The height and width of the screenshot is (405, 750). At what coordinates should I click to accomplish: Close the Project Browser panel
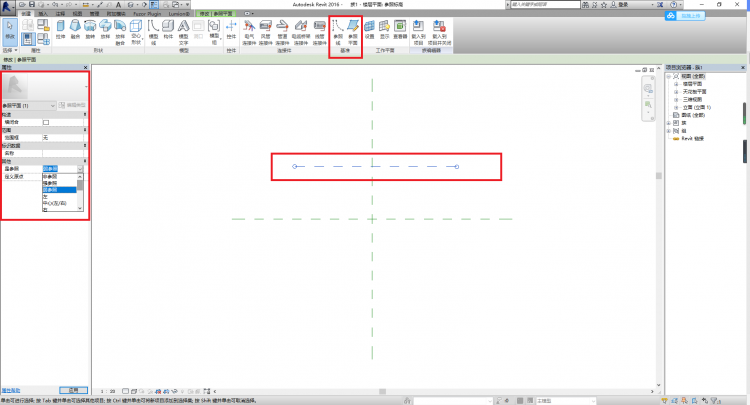pos(743,67)
